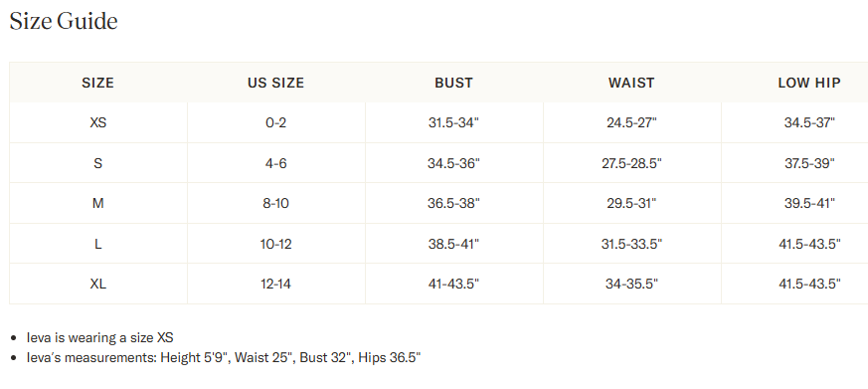Click the 24.5-27" waist cell
This screenshot has height=389, width=868.
[631, 122]
